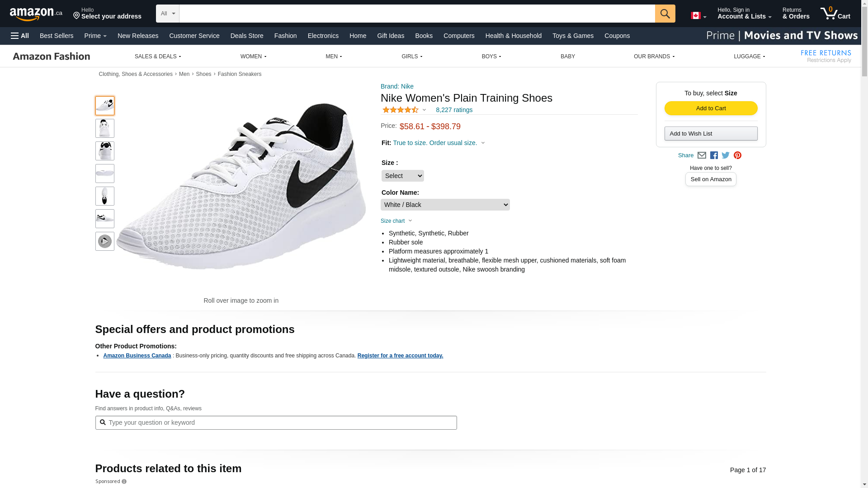The width and height of the screenshot is (868, 488).
Task: Share product on Twitter
Action: tap(726, 155)
